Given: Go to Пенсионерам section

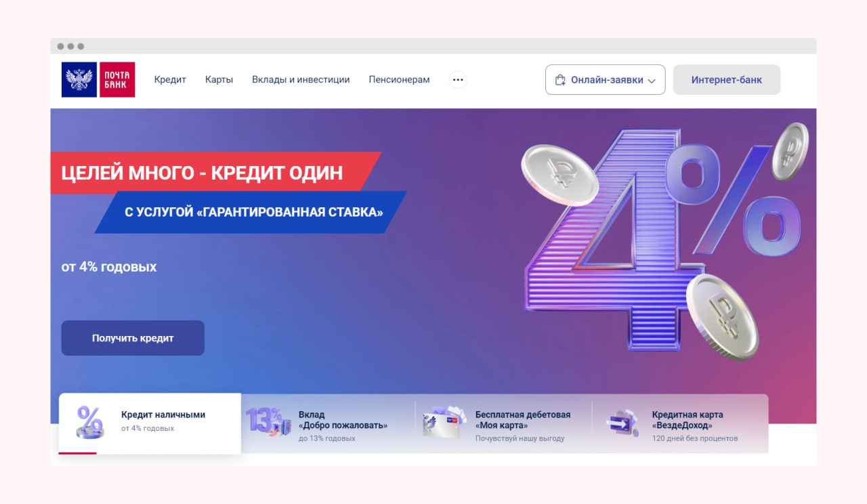Looking at the screenshot, I should [399, 79].
